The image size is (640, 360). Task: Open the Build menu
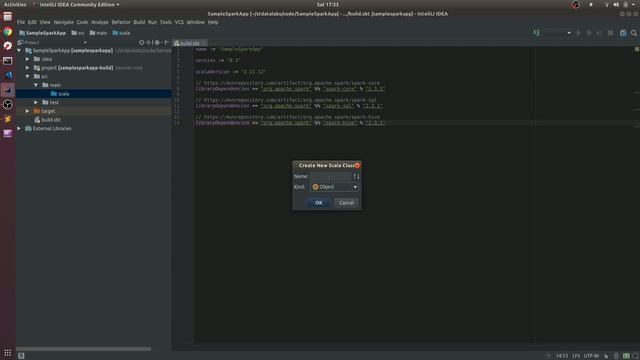[x=139, y=22]
